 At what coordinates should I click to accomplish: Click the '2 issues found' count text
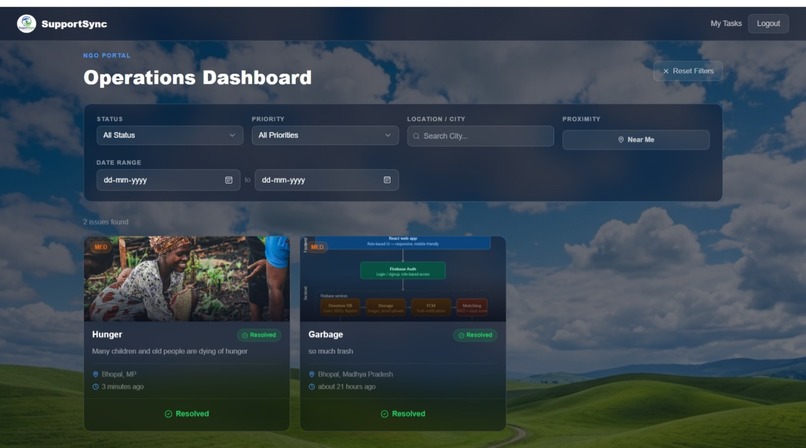[106, 222]
